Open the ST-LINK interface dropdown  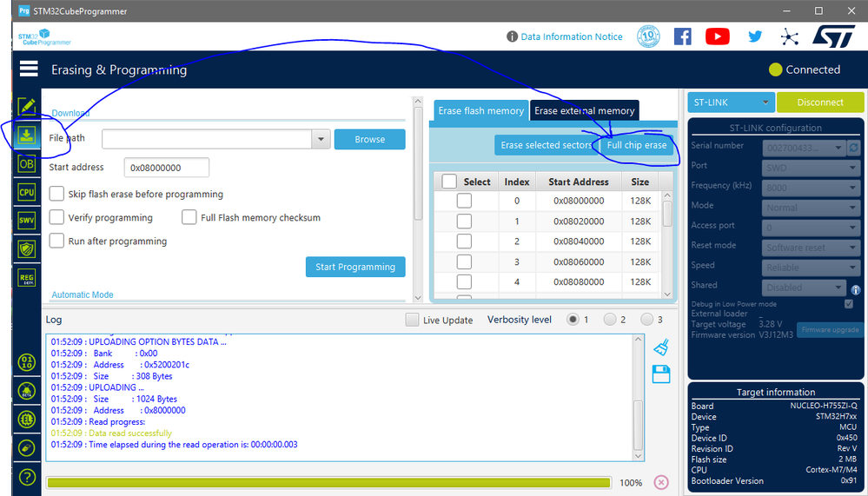pyautogui.click(x=731, y=103)
